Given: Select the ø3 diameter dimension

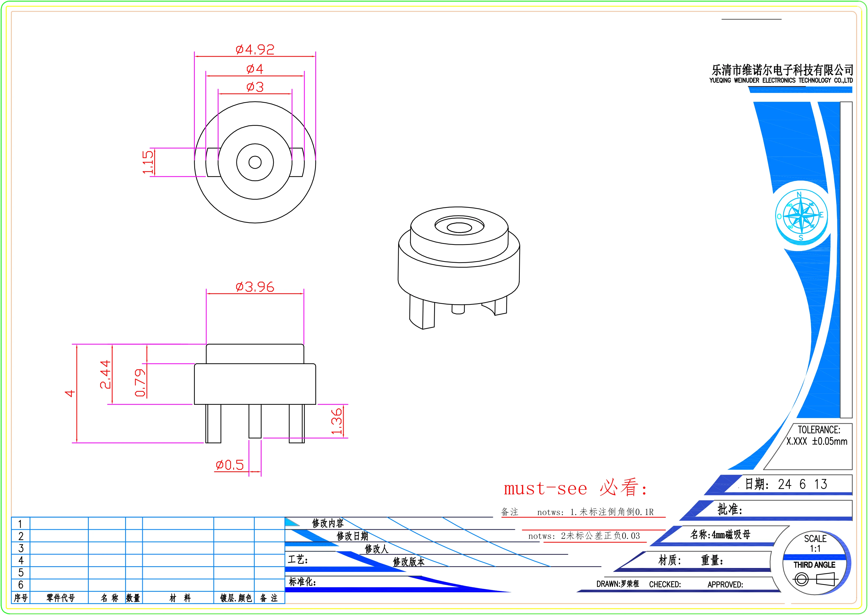Looking at the screenshot, I should (255, 87).
